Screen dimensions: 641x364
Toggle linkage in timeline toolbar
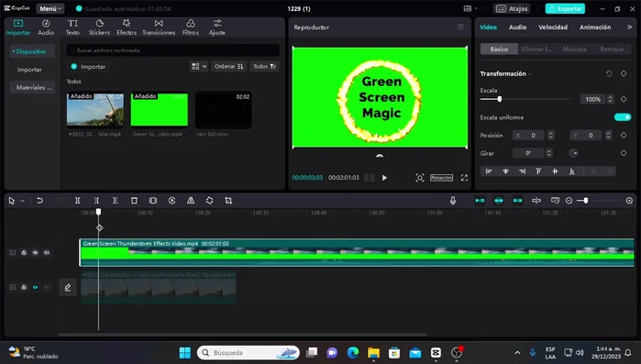[x=517, y=201]
